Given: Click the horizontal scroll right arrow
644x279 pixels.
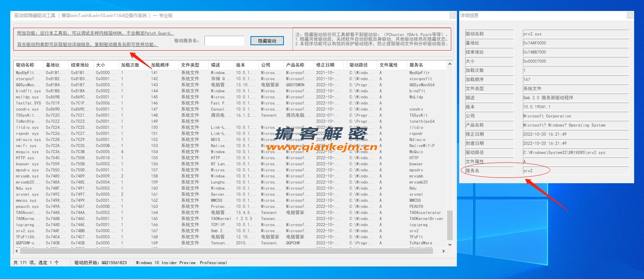Looking at the screenshot, I should (x=443, y=251).
